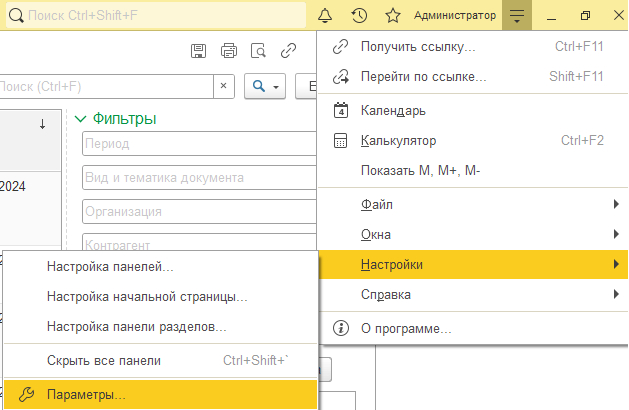This screenshot has height=410, width=629.
Task: Open Калькулятор from the menu
Action: pyautogui.click(x=473, y=140)
